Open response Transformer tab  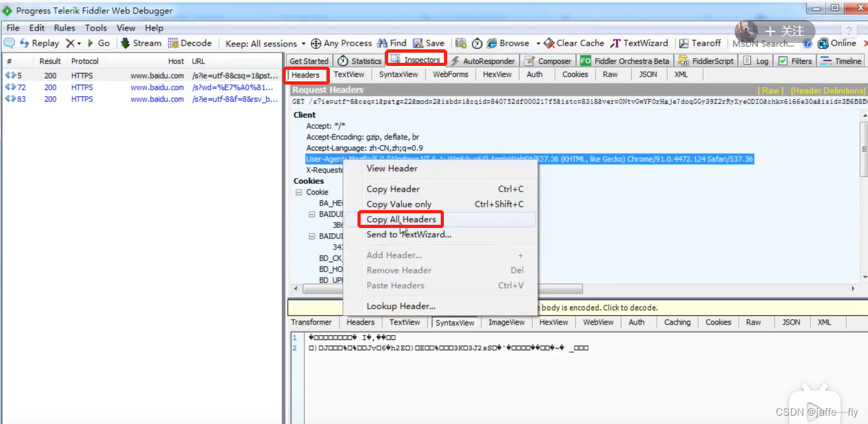pos(311,322)
